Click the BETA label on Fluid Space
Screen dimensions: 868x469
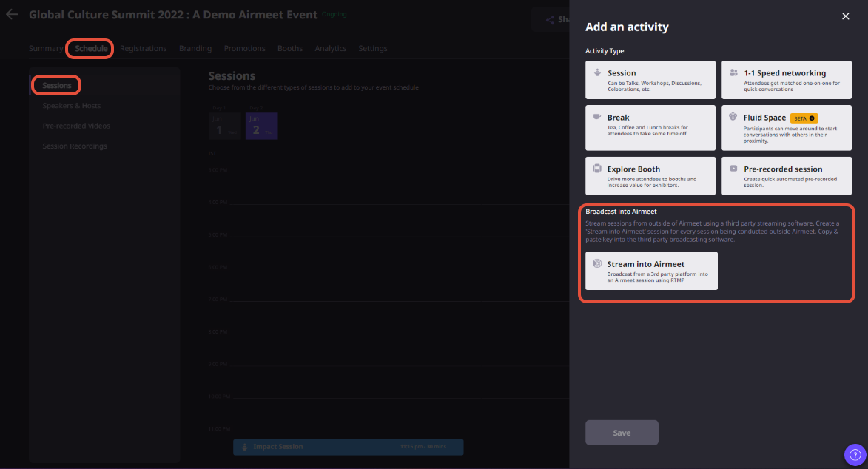pyautogui.click(x=800, y=118)
